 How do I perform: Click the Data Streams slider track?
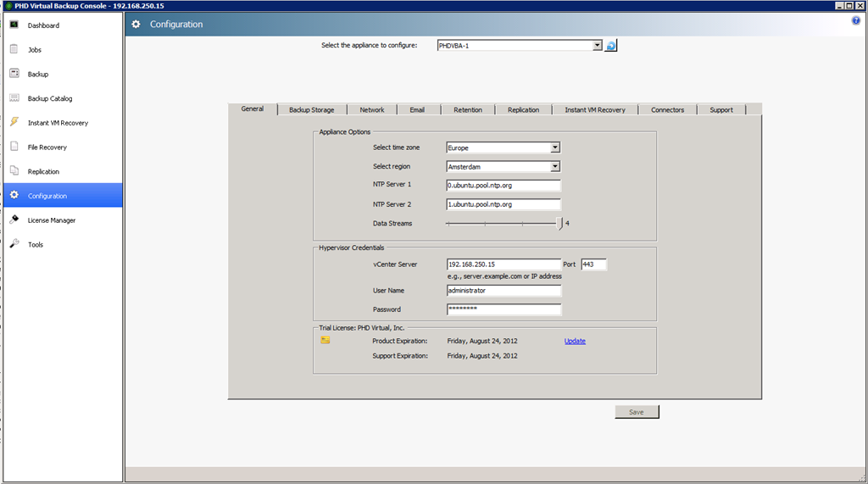503,224
